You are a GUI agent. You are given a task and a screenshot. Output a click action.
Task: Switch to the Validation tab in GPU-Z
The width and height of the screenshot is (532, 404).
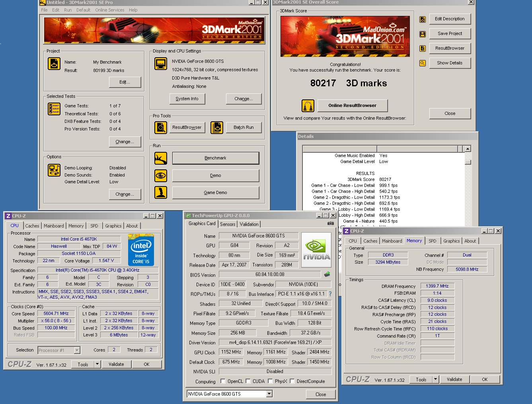click(249, 224)
